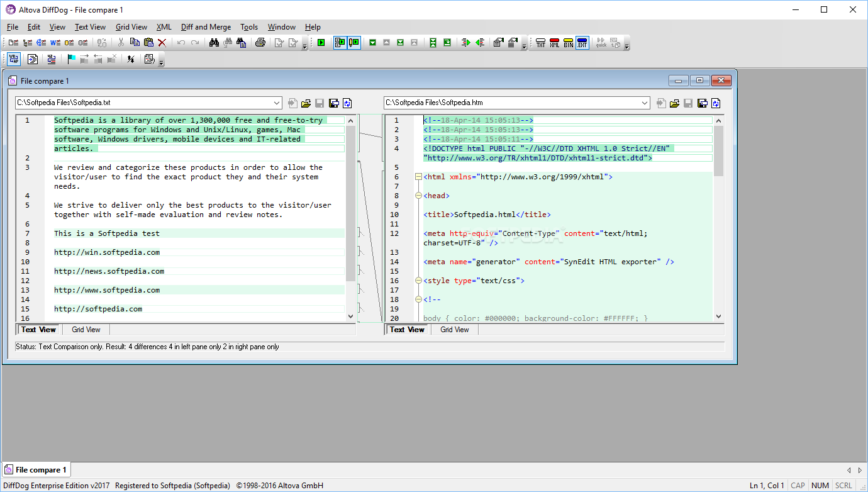Image resolution: width=868 pixels, height=492 pixels.
Task: Click left pane vertical scrollbar thumb
Action: coord(351,203)
